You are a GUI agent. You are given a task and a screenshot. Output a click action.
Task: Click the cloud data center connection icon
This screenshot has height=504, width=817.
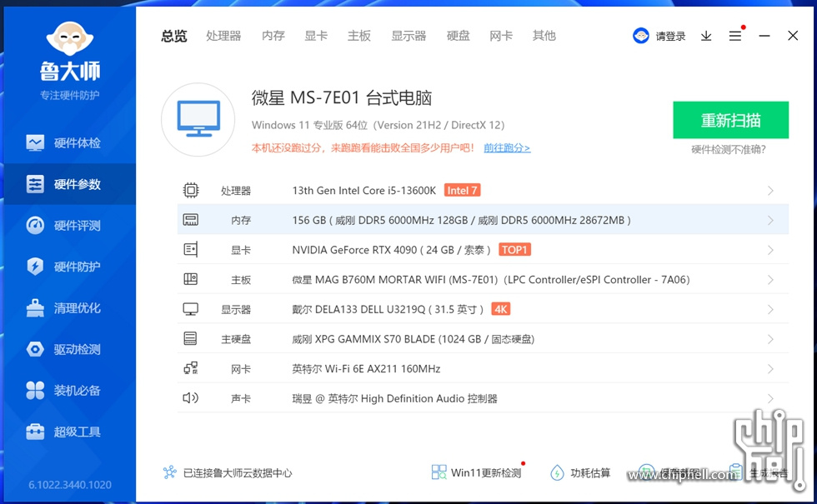tap(170, 472)
